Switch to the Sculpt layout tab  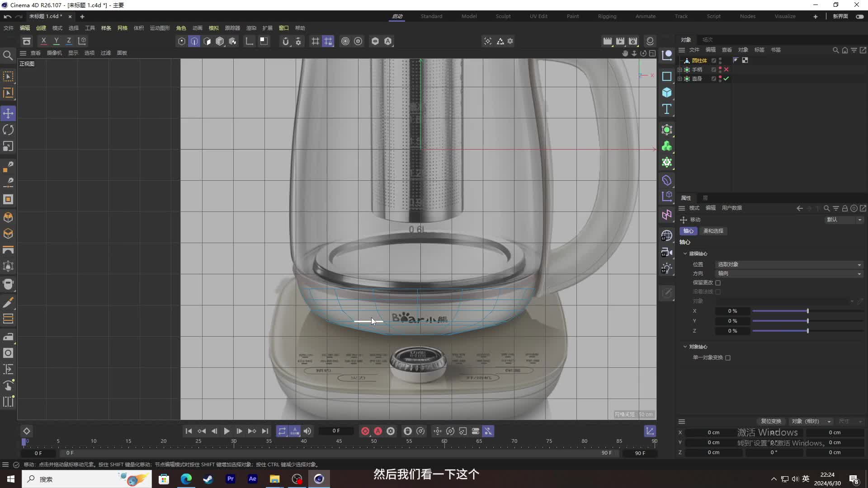(x=503, y=16)
